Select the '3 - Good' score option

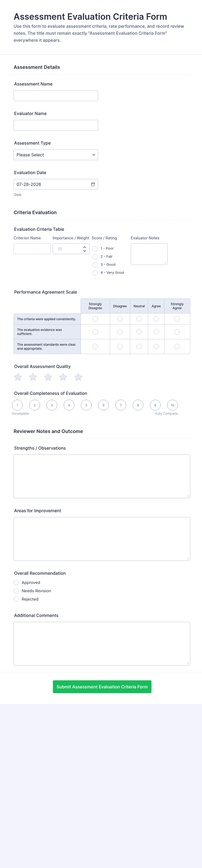95,265
